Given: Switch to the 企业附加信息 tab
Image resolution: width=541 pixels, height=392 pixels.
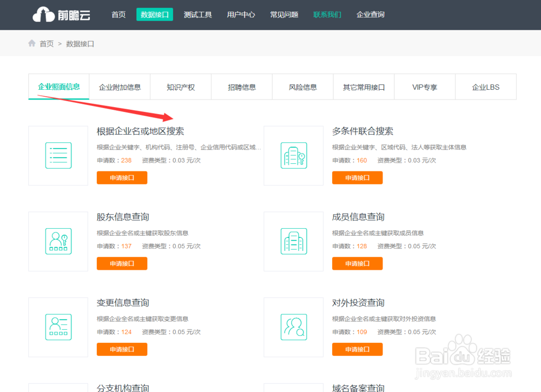Looking at the screenshot, I should pyautogui.click(x=120, y=87).
